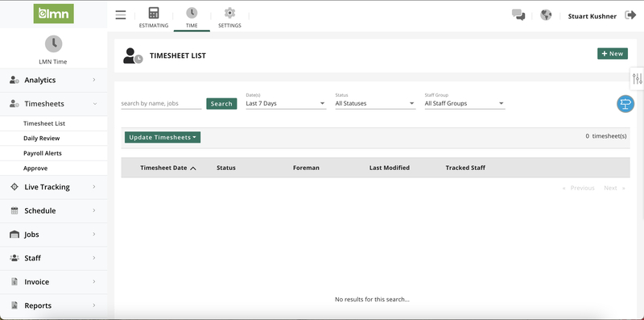Click the Staff people icon
The width and height of the screenshot is (644, 320).
pyautogui.click(x=14, y=258)
